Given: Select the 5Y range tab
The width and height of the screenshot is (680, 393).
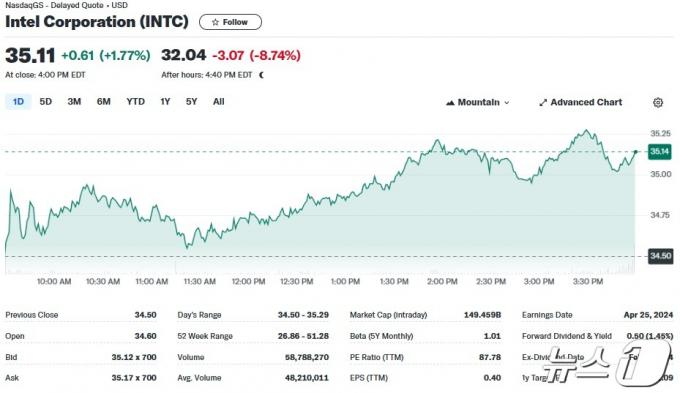Looking at the screenshot, I should pyautogui.click(x=191, y=102).
